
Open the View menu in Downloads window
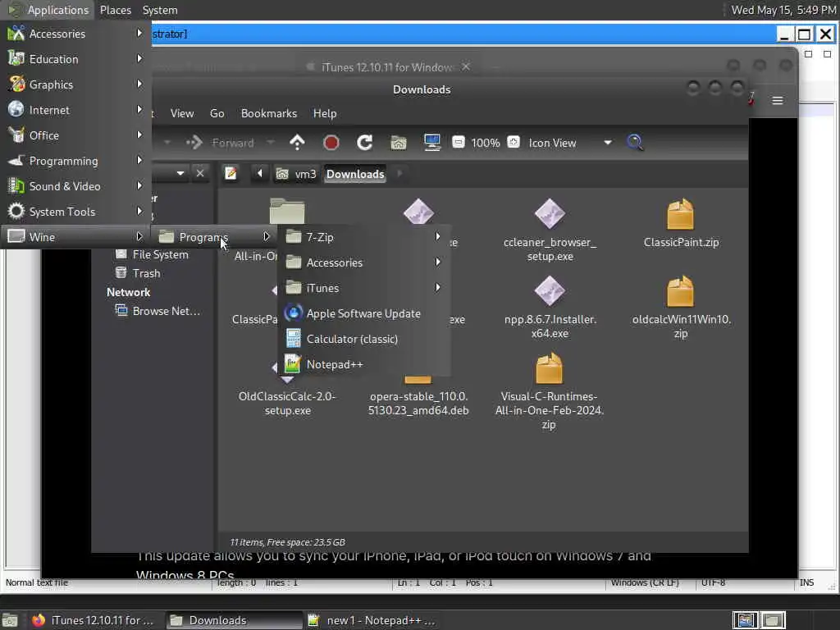click(x=182, y=113)
